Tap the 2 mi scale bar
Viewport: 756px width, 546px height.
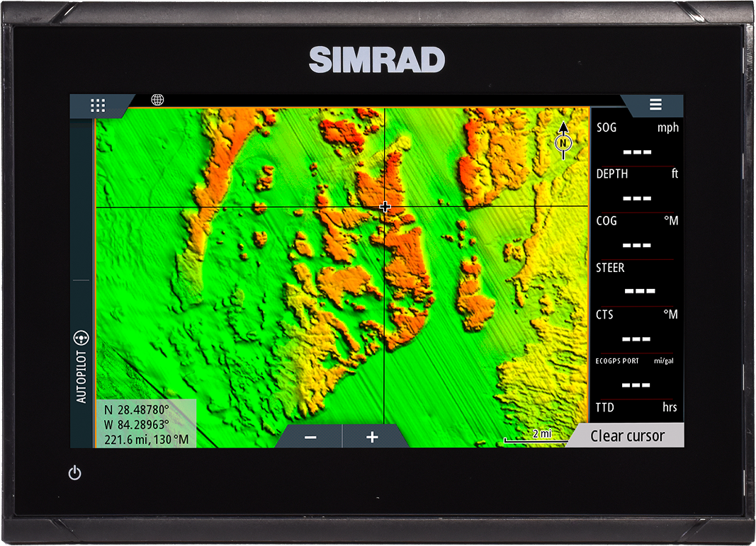coord(535,437)
